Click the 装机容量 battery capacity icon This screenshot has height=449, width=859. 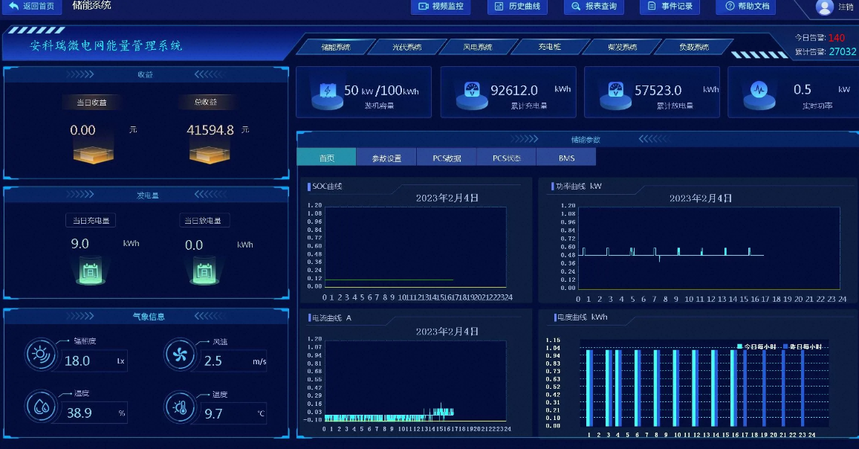click(x=328, y=95)
